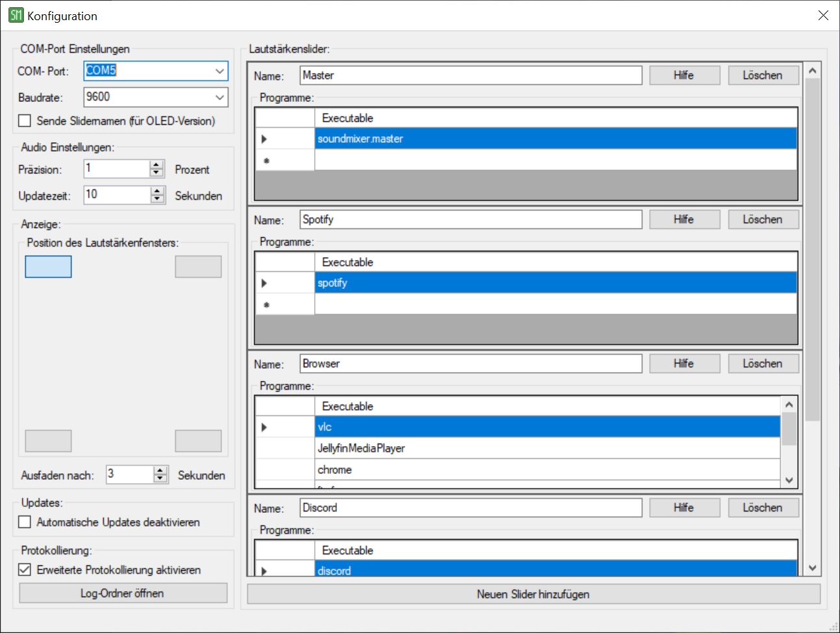Image resolution: width=840 pixels, height=633 pixels.
Task: Edit the Spotify slider name field
Action: point(471,219)
